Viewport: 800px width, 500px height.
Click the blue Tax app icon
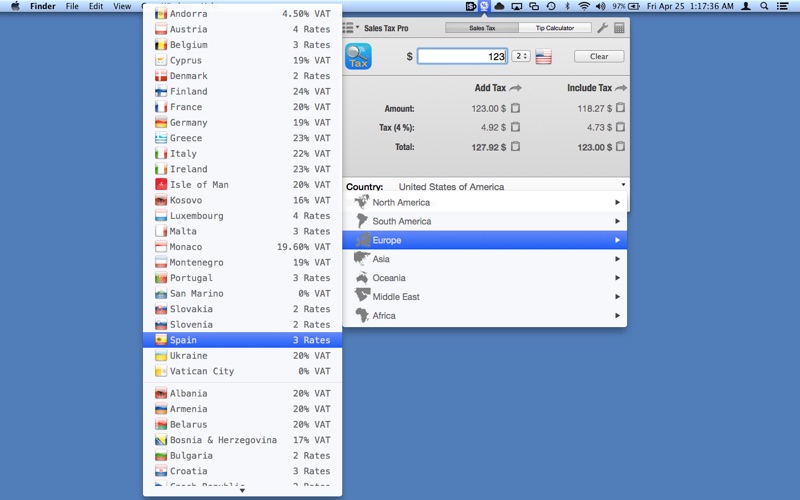click(358, 56)
